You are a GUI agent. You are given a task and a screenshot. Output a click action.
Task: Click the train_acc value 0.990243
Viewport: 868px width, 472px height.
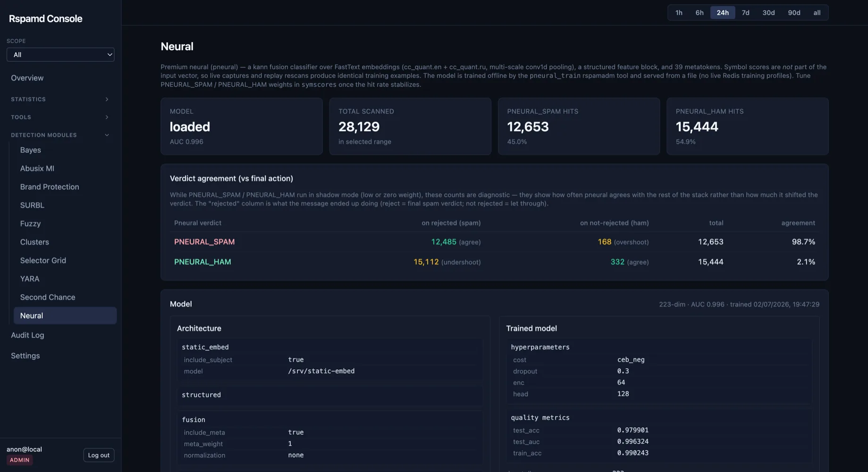point(633,453)
